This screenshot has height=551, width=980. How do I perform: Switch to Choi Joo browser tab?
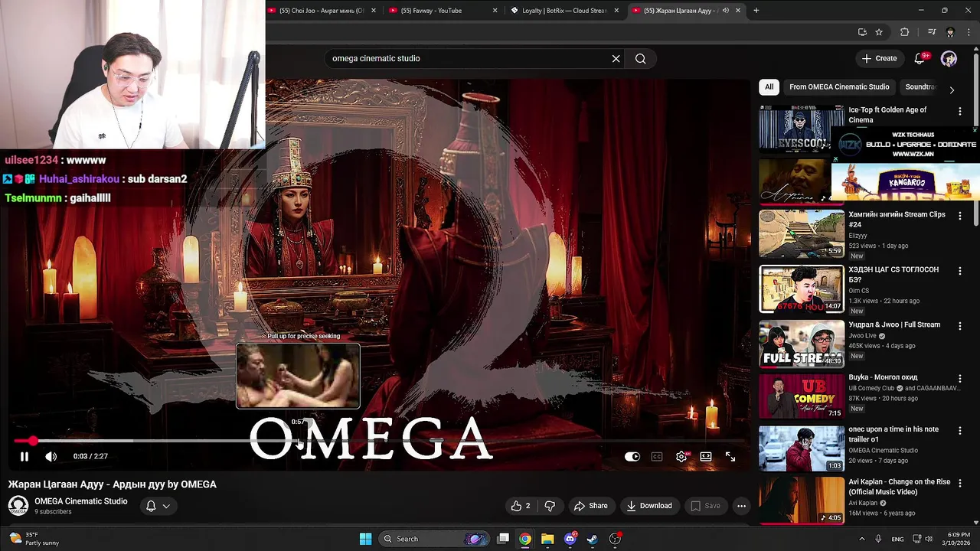tap(322, 11)
